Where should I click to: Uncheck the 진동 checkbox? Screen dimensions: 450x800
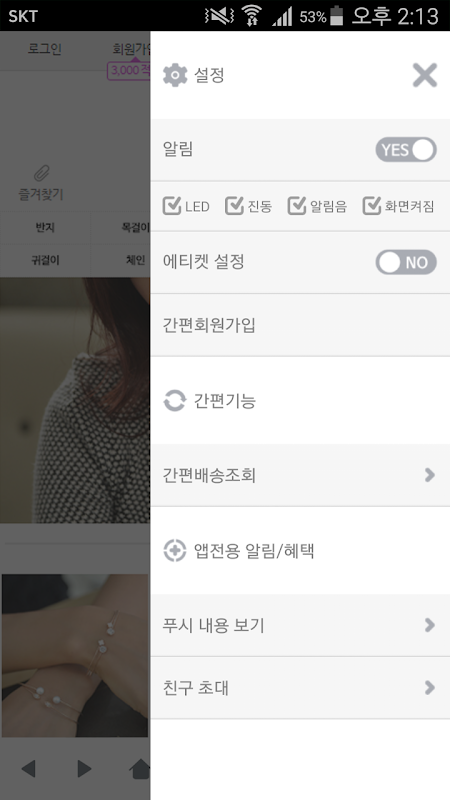point(234,206)
